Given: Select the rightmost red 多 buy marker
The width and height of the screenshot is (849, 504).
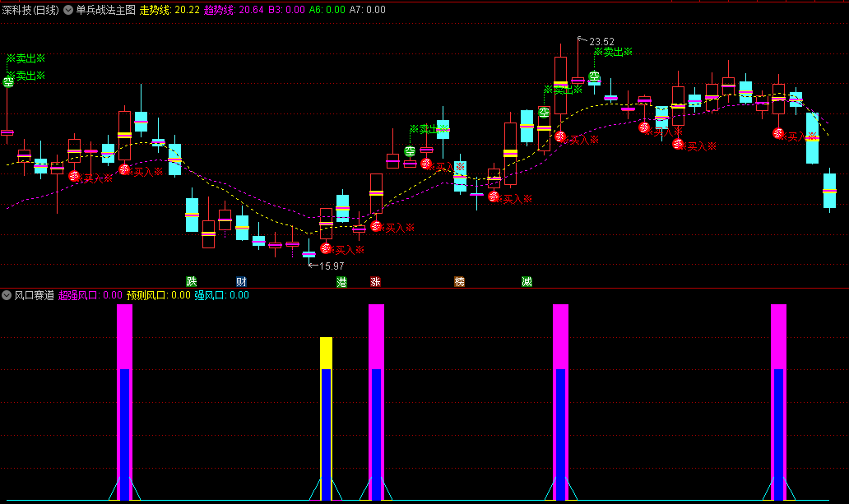Looking at the screenshot, I should 778,132.
